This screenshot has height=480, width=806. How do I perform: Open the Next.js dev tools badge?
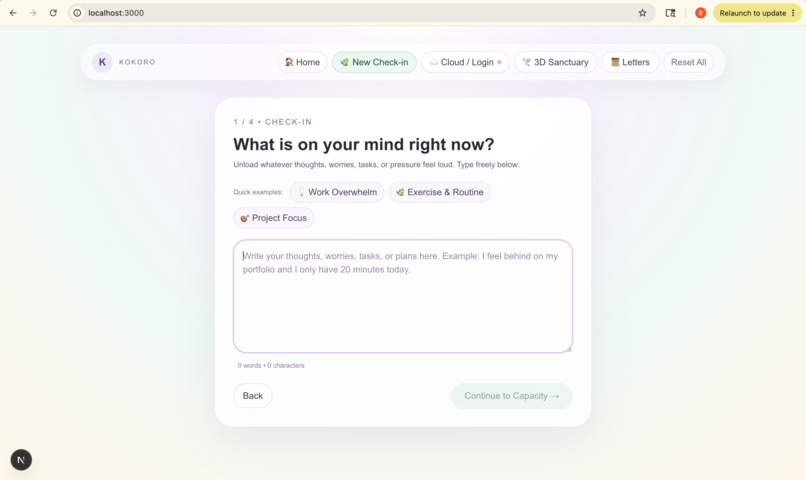tap(21, 460)
